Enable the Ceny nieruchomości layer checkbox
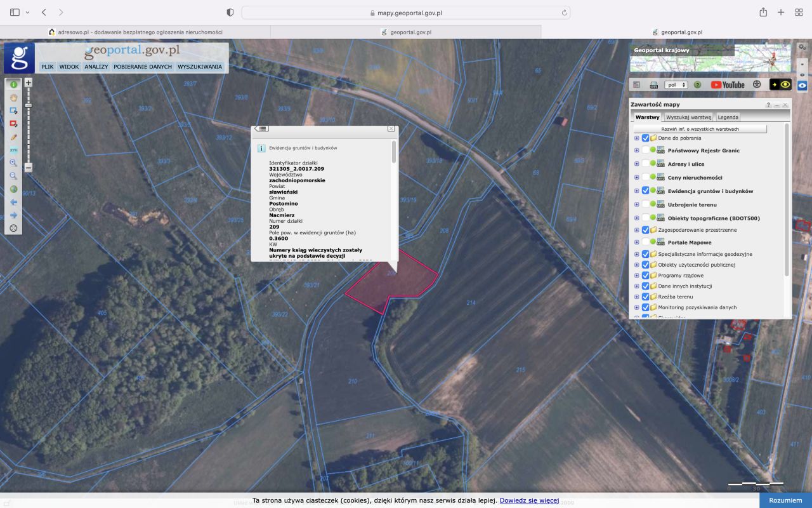This screenshot has height=508, width=812. (645, 177)
